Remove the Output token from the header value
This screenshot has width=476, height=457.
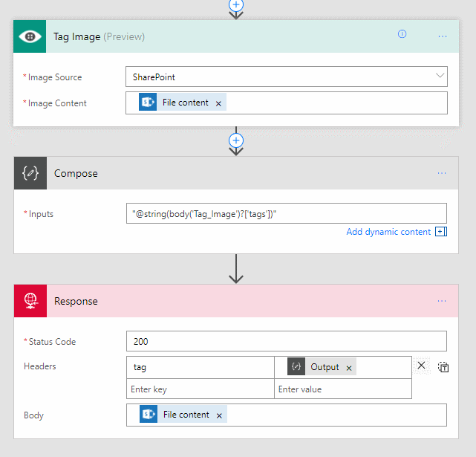(350, 367)
